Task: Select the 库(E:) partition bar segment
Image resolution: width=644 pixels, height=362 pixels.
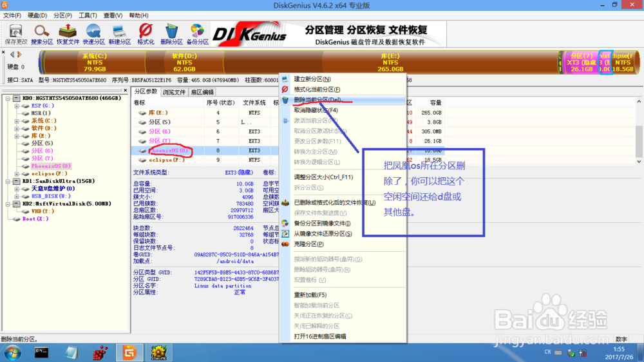Action: [x=390, y=62]
